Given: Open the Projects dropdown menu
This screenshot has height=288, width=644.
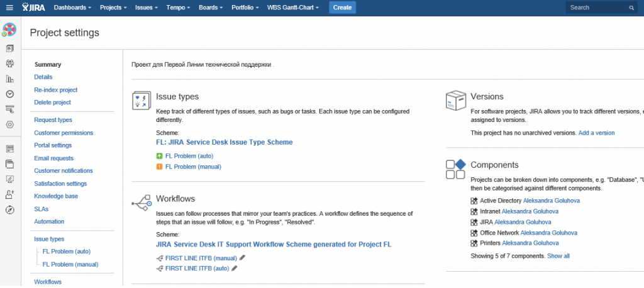Looking at the screenshot, I should (113, 8).
